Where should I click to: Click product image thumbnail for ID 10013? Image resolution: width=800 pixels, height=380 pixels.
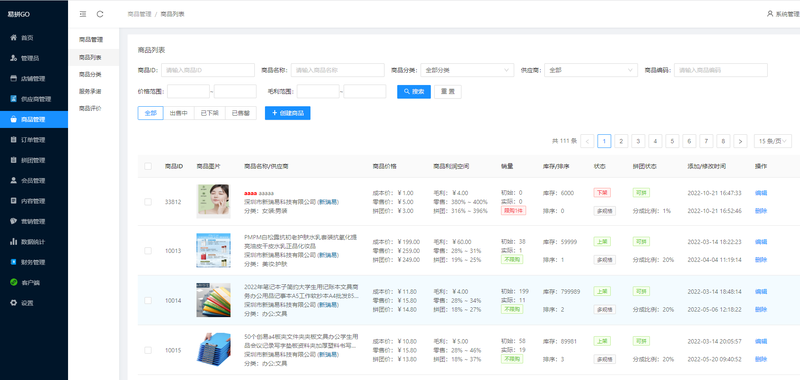coord(213,250)
